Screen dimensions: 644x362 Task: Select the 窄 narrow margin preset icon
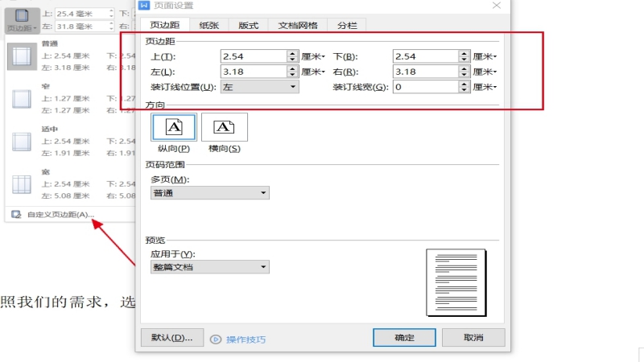tap(20, 99)
